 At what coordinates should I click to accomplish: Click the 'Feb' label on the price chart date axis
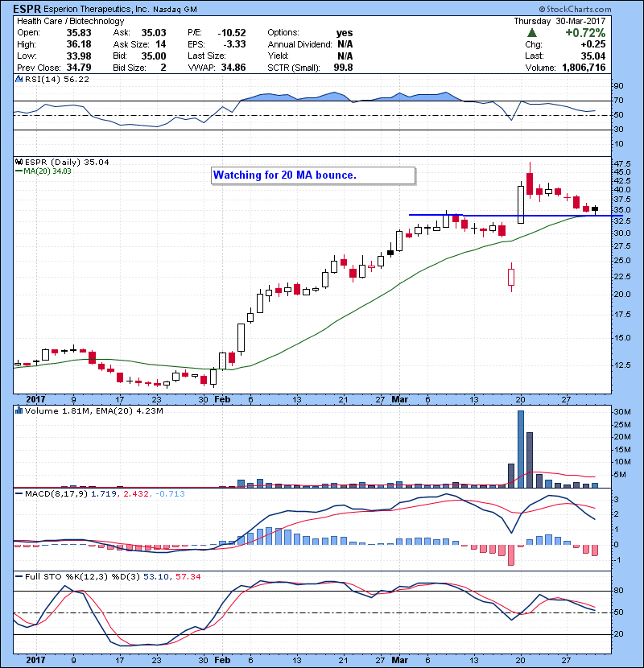[x=222, y=400]
